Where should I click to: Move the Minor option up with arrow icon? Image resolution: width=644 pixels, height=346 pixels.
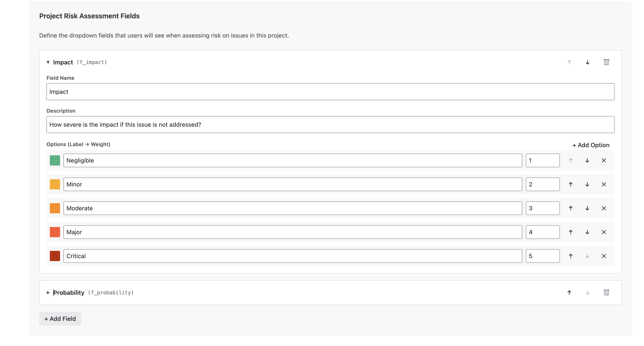(571, 184)
